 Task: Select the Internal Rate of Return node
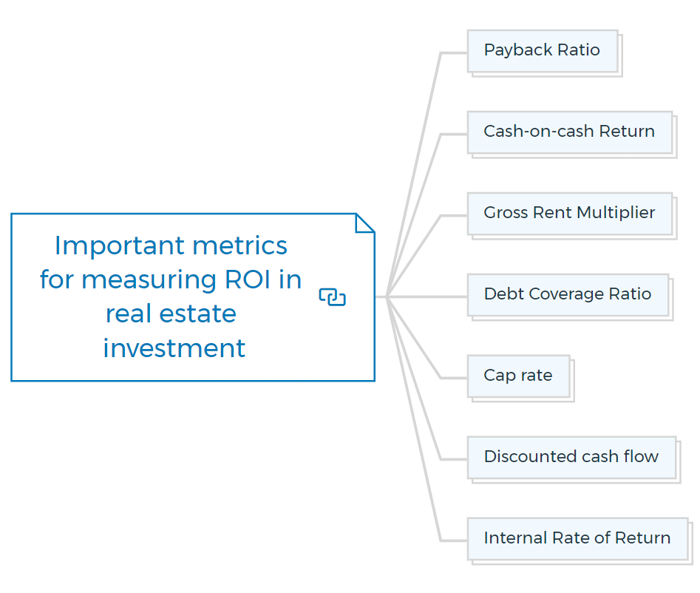[x=578, y=538]
